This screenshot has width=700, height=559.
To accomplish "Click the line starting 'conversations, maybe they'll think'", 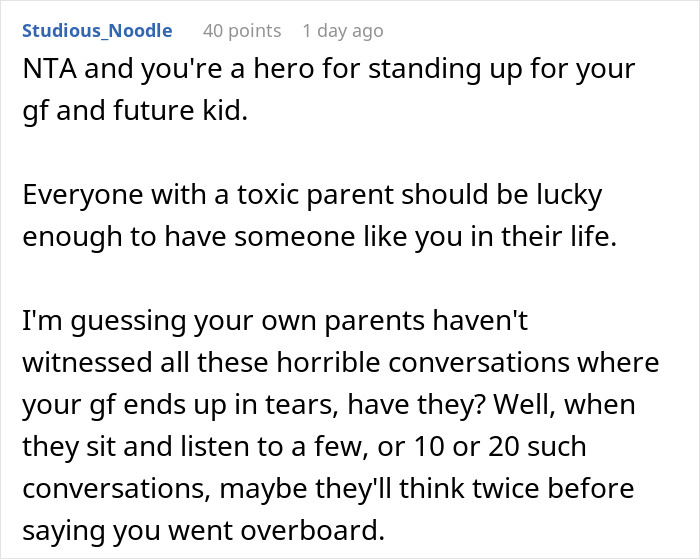I will point(328,489).
